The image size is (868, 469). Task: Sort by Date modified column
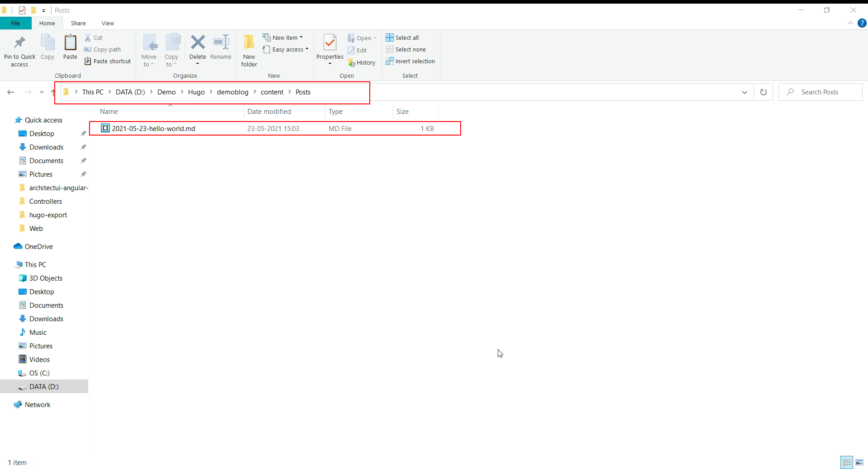[x=284, y=111]
